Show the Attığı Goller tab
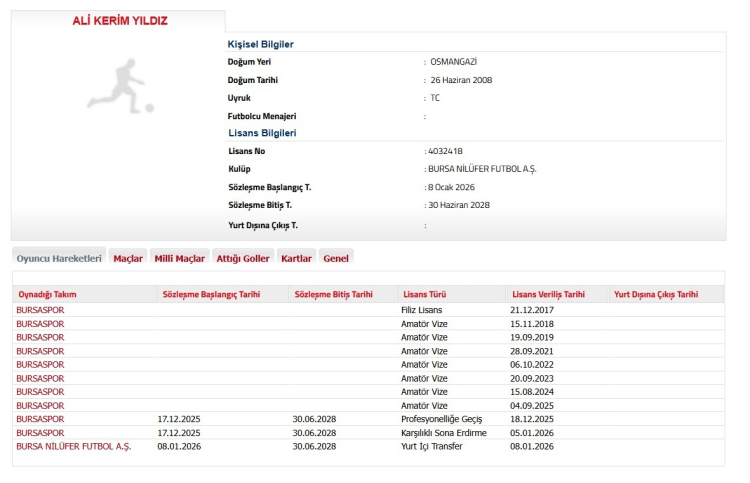This screenshot has width=750, height=483. (243, 258)
